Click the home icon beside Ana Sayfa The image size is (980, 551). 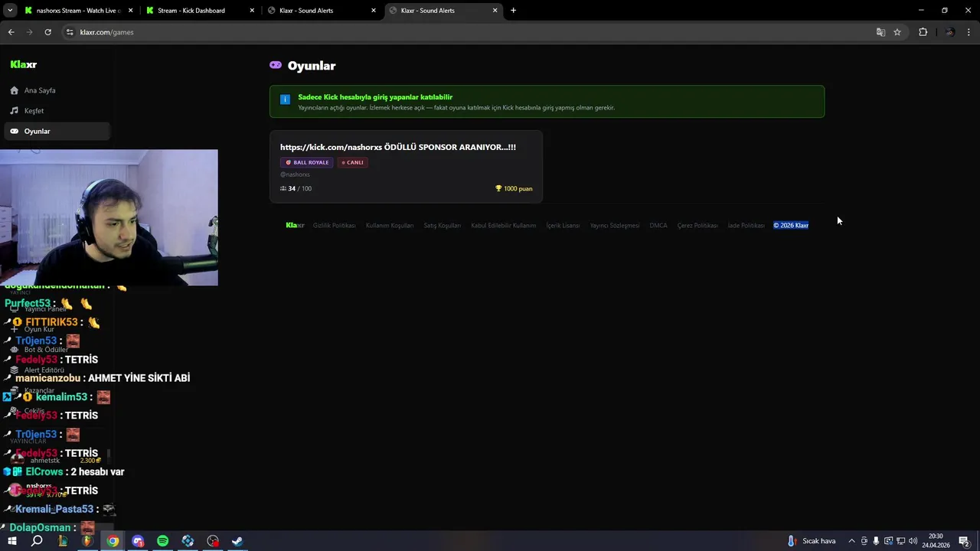tap(14, 90)
